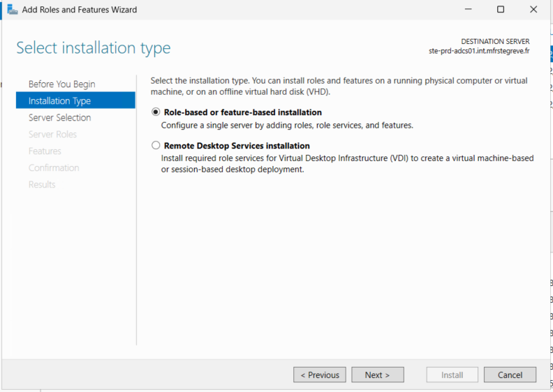Open the Installation Type step
553x392 pixels.
[x=75, y=100]
